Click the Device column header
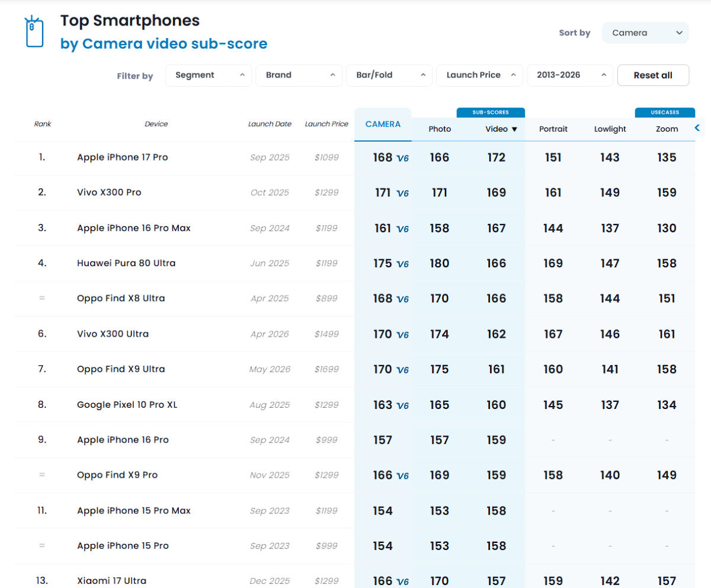This screenshot has width=711, height=588. coord(156,124)
